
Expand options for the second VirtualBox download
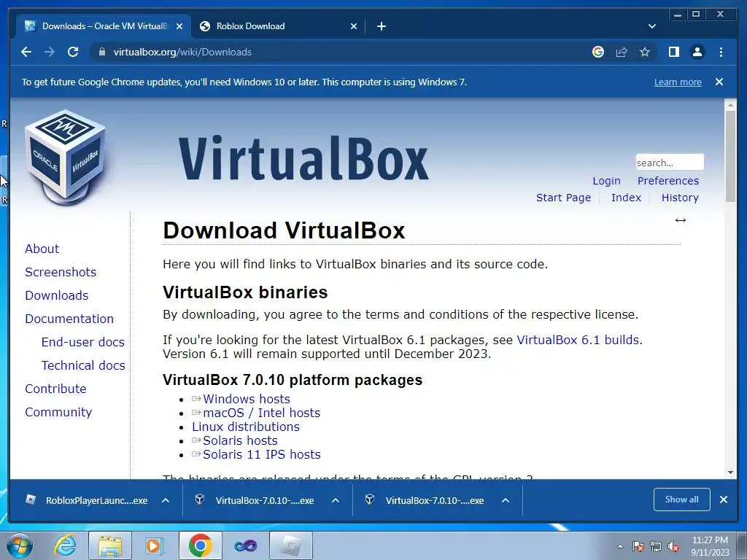(506, 500)
